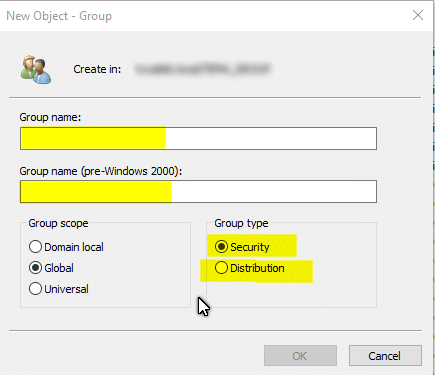This screenshot has width=435, height=375.
Task: Click the 'New Object - Group' title text
Action: point(59,16)
